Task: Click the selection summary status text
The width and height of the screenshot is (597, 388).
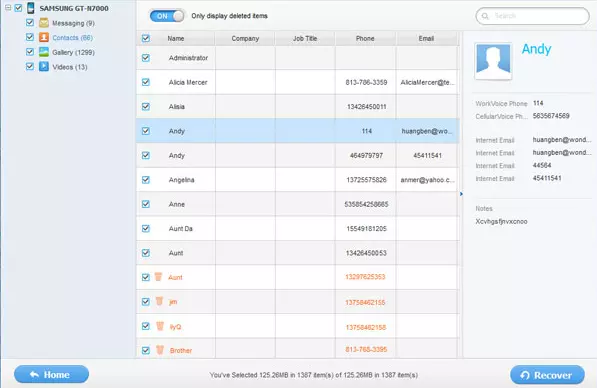Action: pos(313,375)
